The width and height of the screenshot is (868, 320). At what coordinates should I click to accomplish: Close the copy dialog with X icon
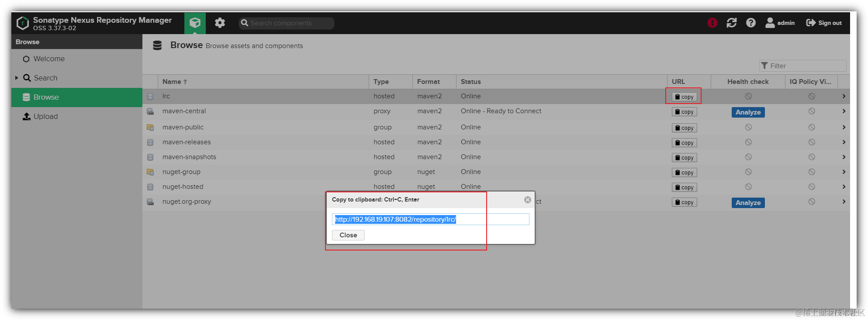528,200
